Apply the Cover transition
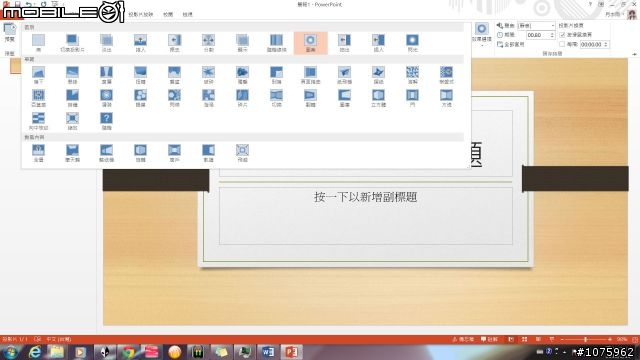640x360 pixels. pyautogui.click(x=378, y=43)
